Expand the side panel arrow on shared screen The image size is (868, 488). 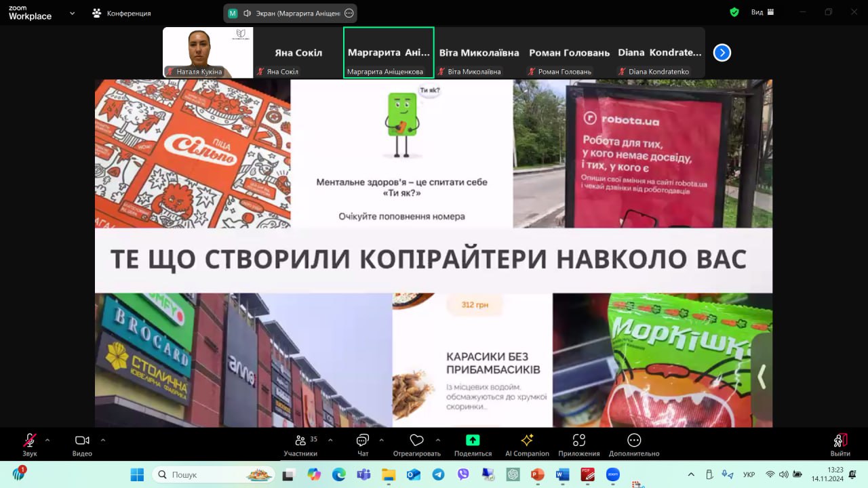pyautogui.click(x=762, y=377)
